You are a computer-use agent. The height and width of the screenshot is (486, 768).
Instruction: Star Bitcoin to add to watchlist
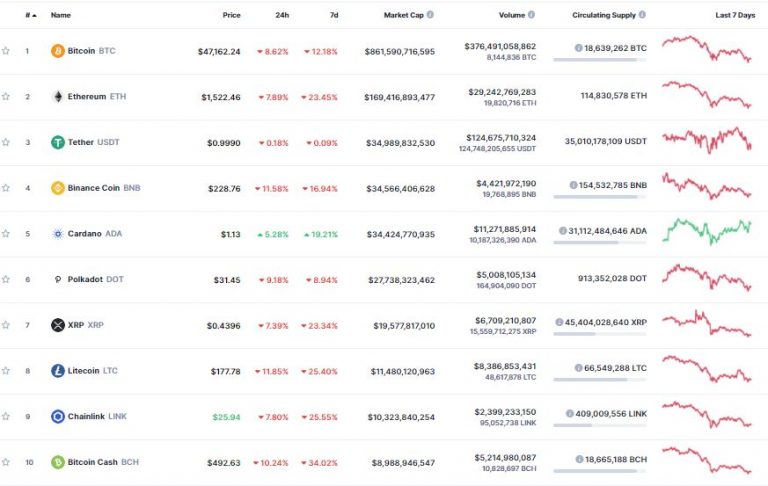tap(6, 51)
